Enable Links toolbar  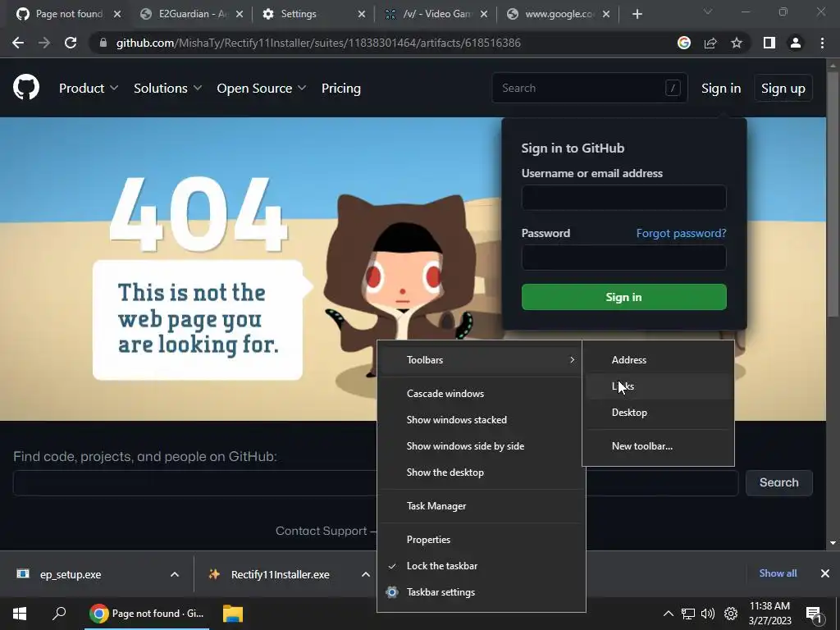pos(658,386)
